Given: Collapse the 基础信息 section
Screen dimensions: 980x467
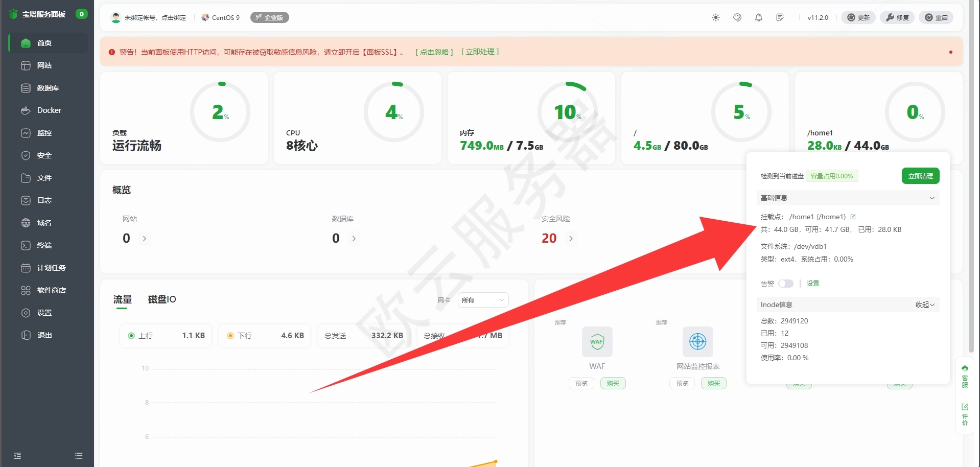Looking at the screenshot, I should (x=932, y=198).
